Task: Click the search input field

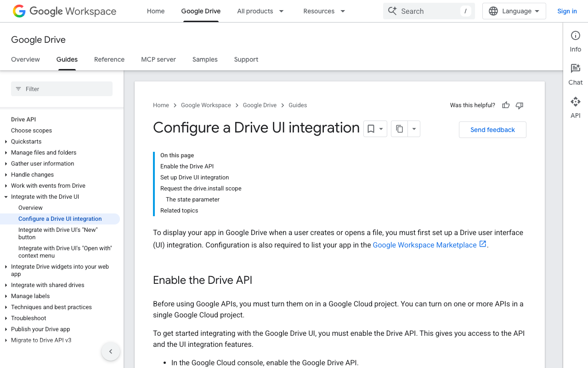Action: point(429,11)
